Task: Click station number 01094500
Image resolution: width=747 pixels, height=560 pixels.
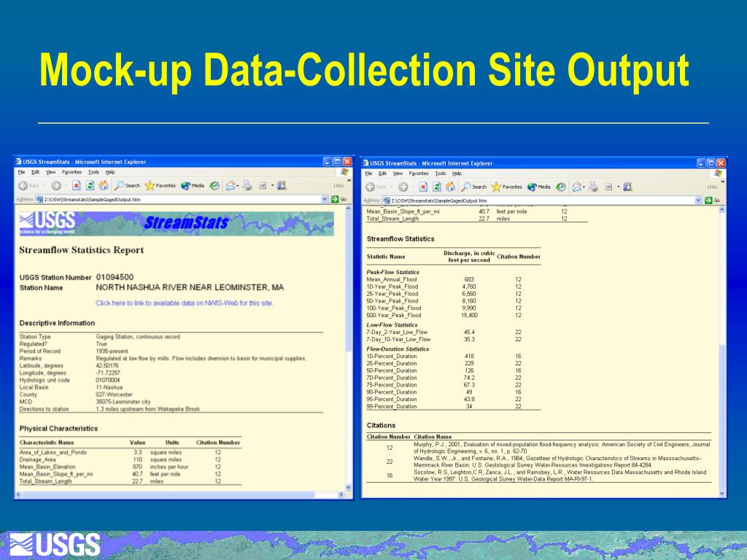Action: coord(115,277)
